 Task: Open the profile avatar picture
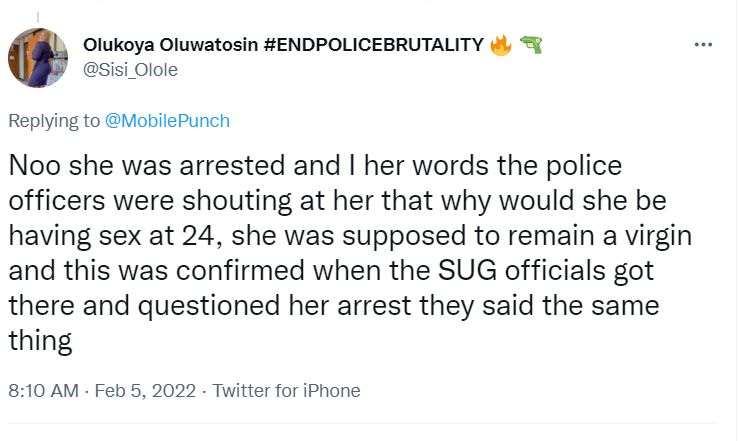pos(38,57)
